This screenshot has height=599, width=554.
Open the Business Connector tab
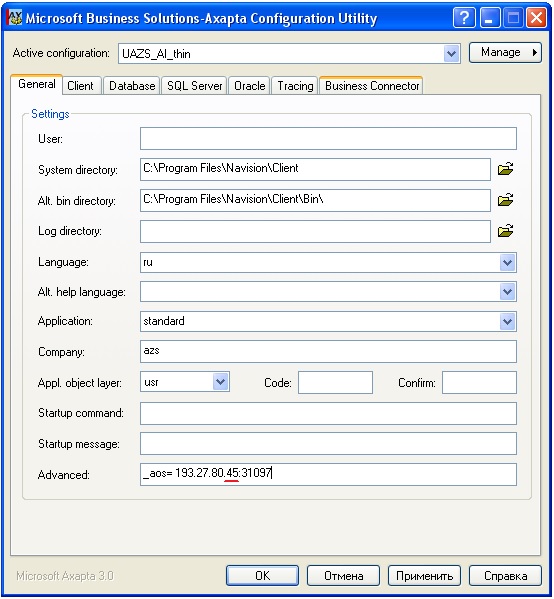(x=372, y=86)
